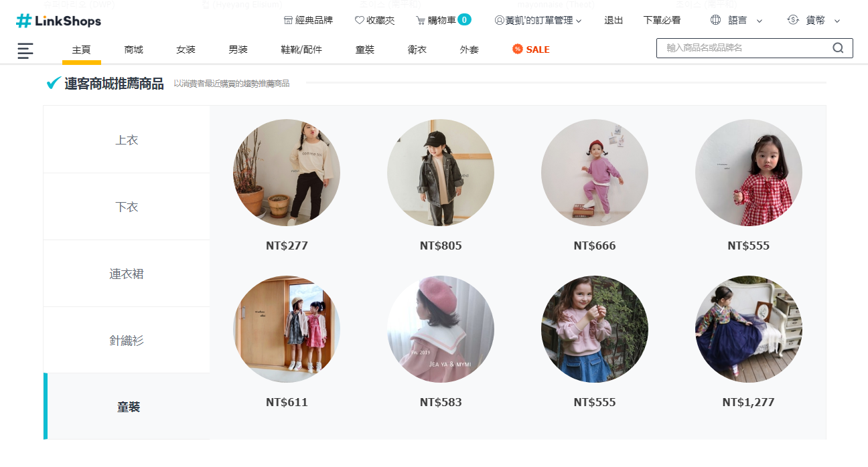Select the 連衣裙 category tab
868x467 pixels.
click(x=127, y=274)
